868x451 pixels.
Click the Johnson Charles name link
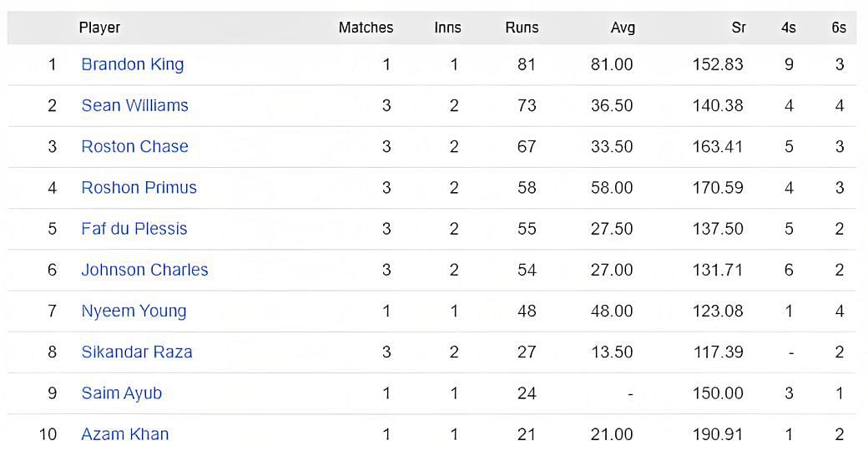[x=144, y=270]
